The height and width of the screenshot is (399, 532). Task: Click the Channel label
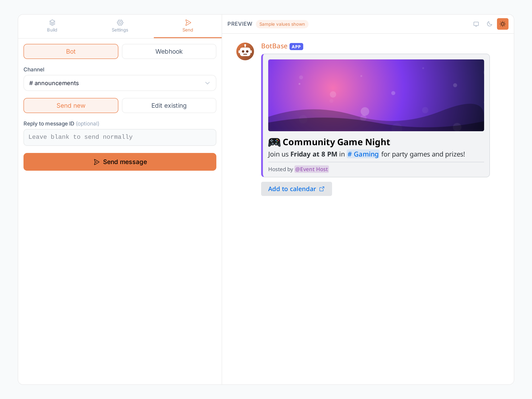[x=34, y=70]
